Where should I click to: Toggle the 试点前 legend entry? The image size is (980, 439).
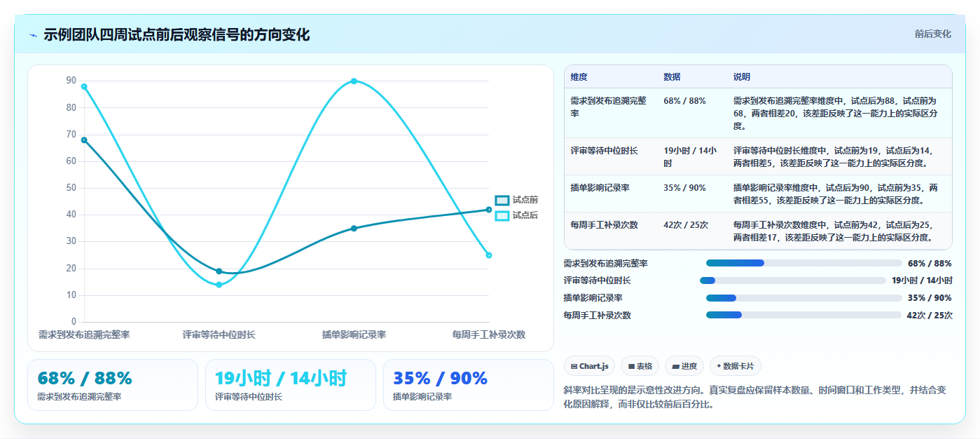[516, 200]
